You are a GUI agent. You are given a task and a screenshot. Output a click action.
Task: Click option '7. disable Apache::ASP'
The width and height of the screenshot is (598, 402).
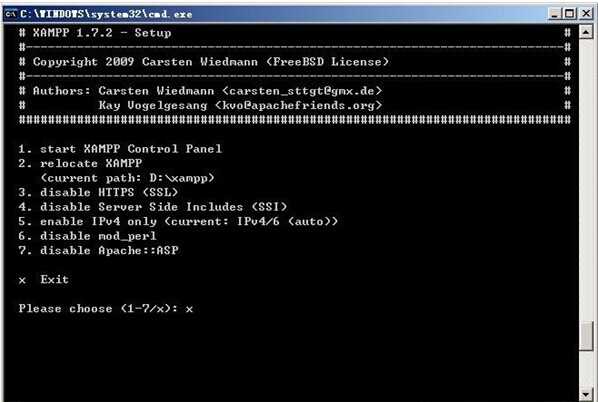point(98,251)
